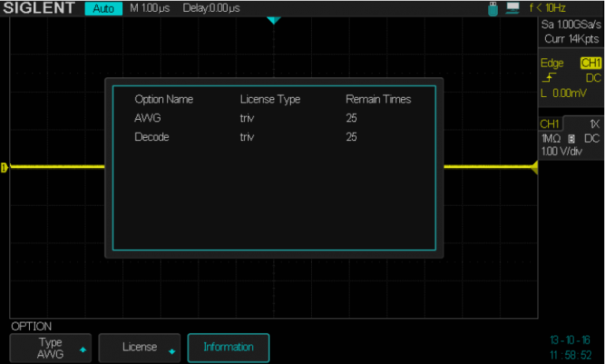
Task: Click the SIGLENT logo
Action: coord(39,8)
